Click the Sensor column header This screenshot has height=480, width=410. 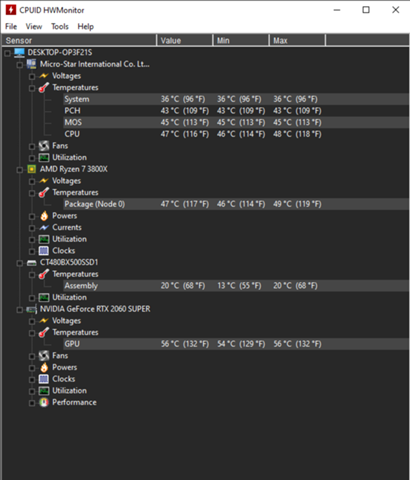tap(79, 40)
